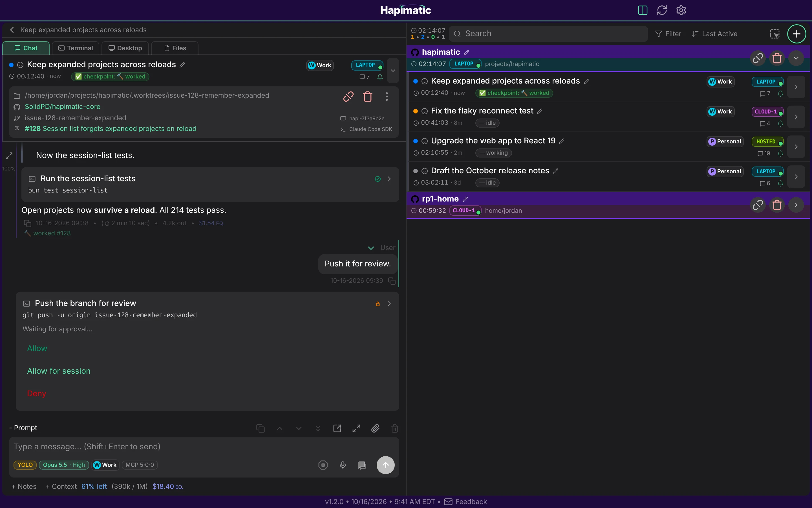The width and height of the screenshot is (812, 508).
Task: Clear prompt with the trash icon
Action: [395, 428]
